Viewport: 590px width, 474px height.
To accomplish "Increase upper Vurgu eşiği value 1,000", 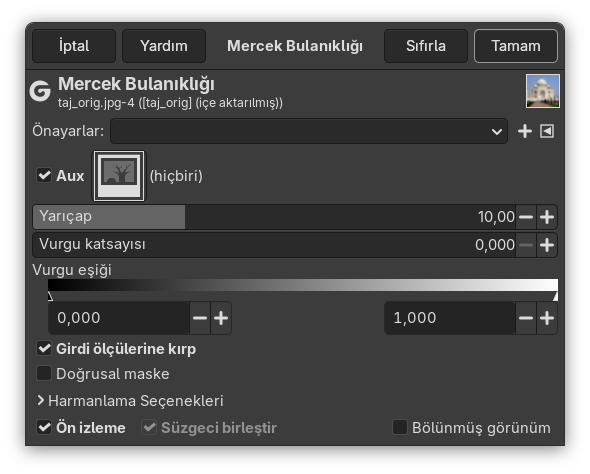I will coord(547,318).
